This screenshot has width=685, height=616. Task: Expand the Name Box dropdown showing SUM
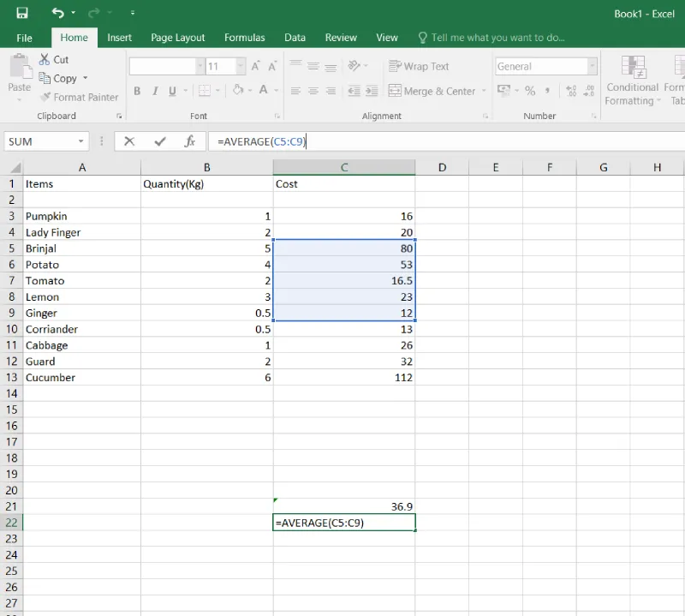81,141
